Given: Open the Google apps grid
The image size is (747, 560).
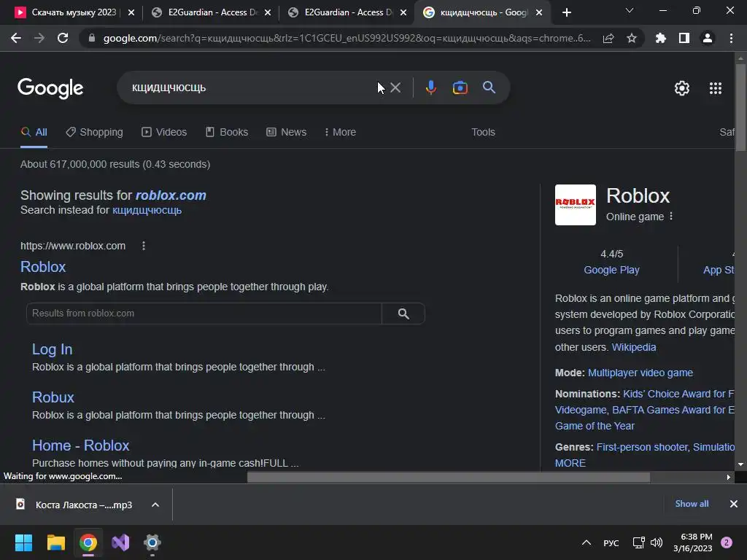Looking at the screenshot, I should point(716,88).
